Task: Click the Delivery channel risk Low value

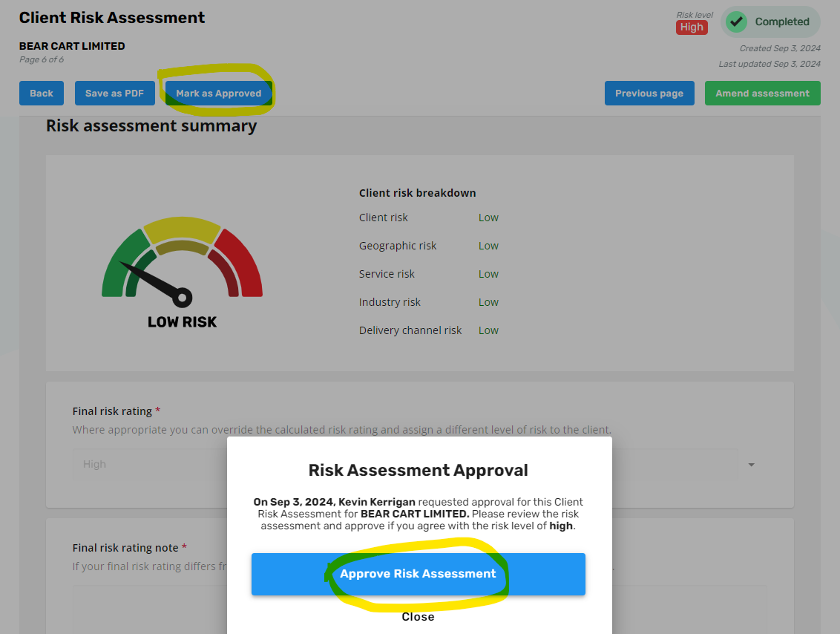Action: [488, 330]
